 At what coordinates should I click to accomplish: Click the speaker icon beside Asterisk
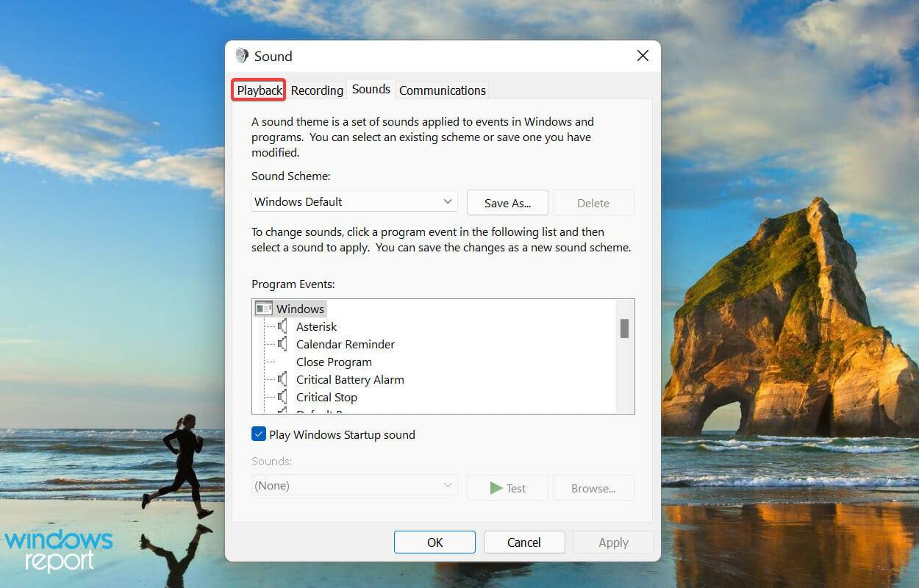point(285,326)
